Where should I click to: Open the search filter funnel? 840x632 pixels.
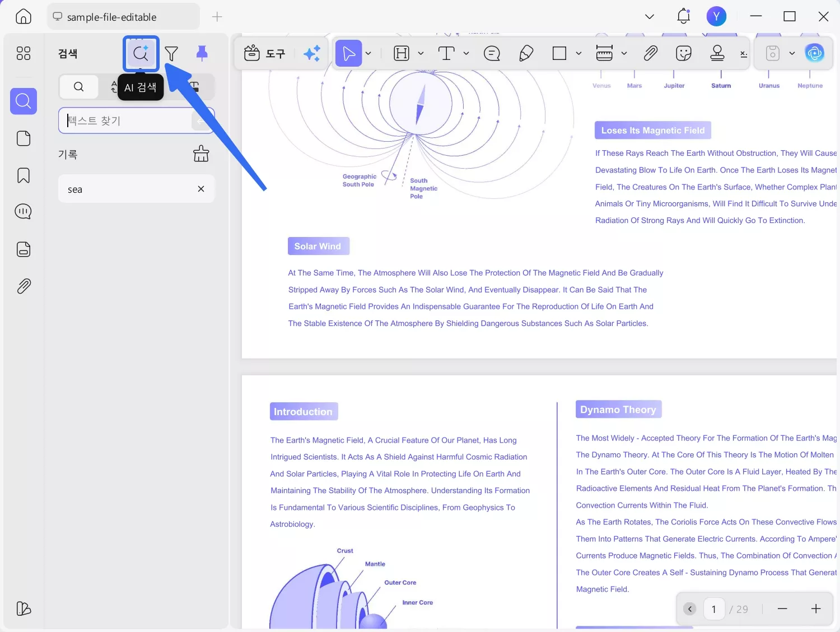[171, 54]
